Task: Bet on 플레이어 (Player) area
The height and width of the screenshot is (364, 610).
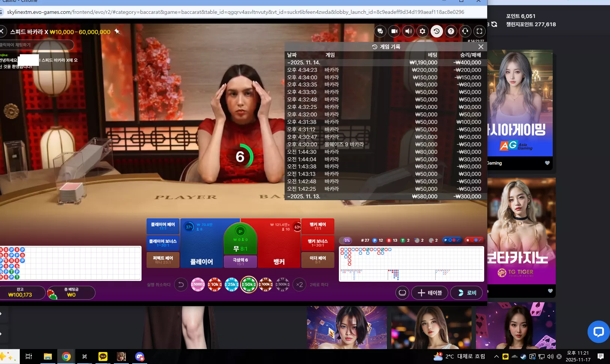Action: (x=202, y=243)
